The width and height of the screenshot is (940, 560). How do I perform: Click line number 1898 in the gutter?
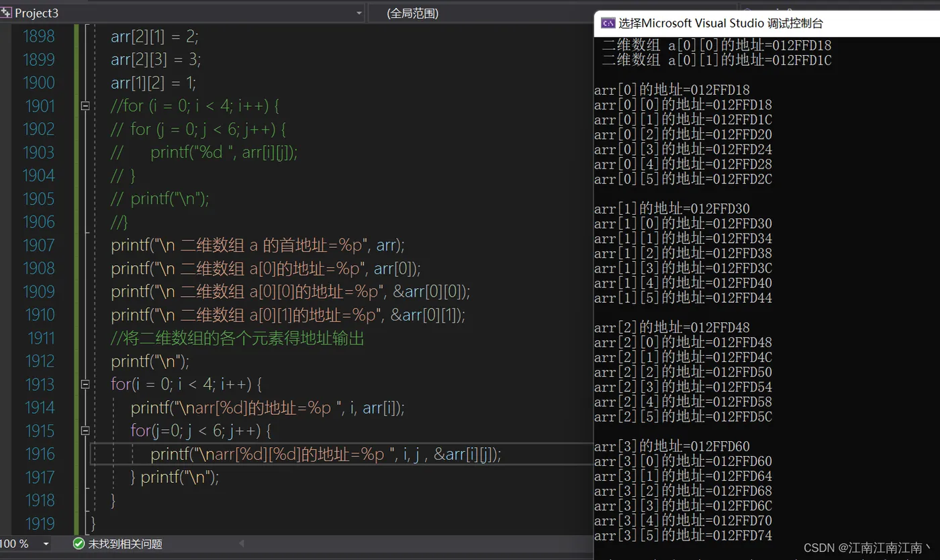tap(39, 36)
